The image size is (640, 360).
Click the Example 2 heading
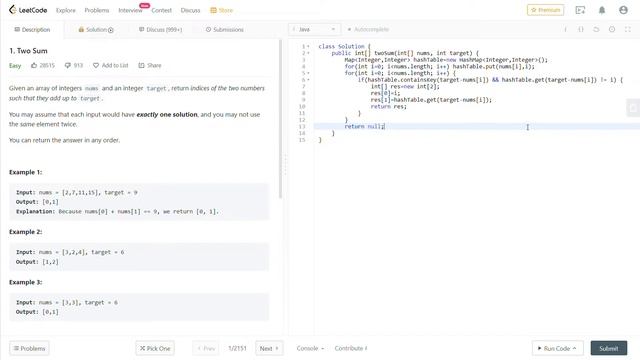coord(25,232)
